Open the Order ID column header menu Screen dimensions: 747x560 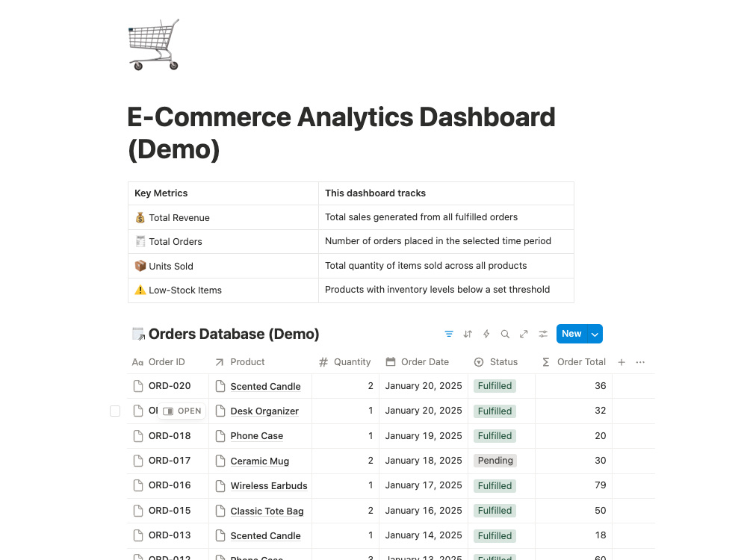point(167,362)
